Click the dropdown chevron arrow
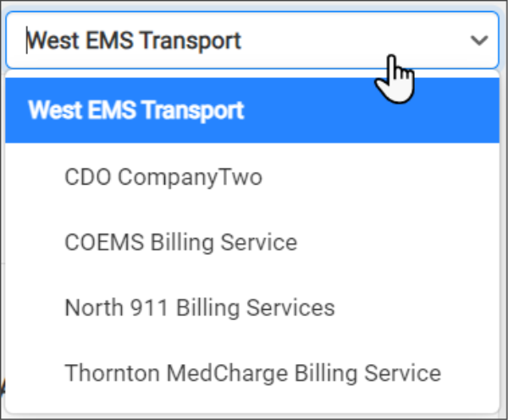 (479, 40)
